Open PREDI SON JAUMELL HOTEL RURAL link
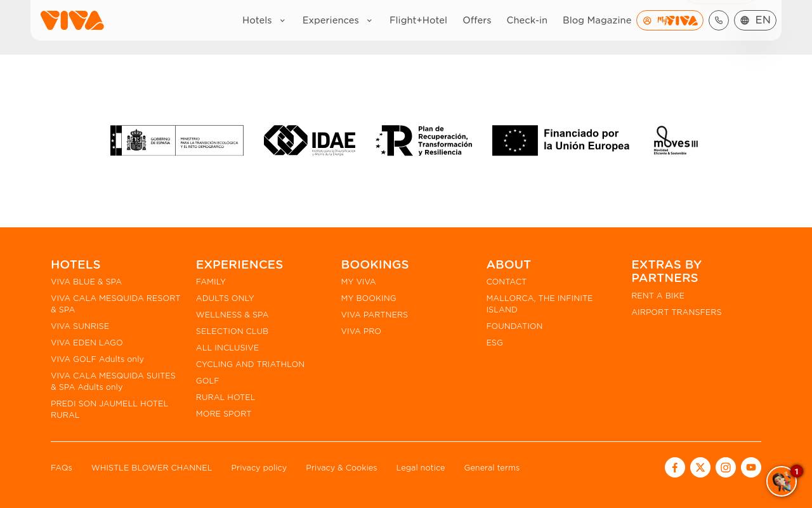This screenshot has width=812, height=508. [x=109, y=410]
